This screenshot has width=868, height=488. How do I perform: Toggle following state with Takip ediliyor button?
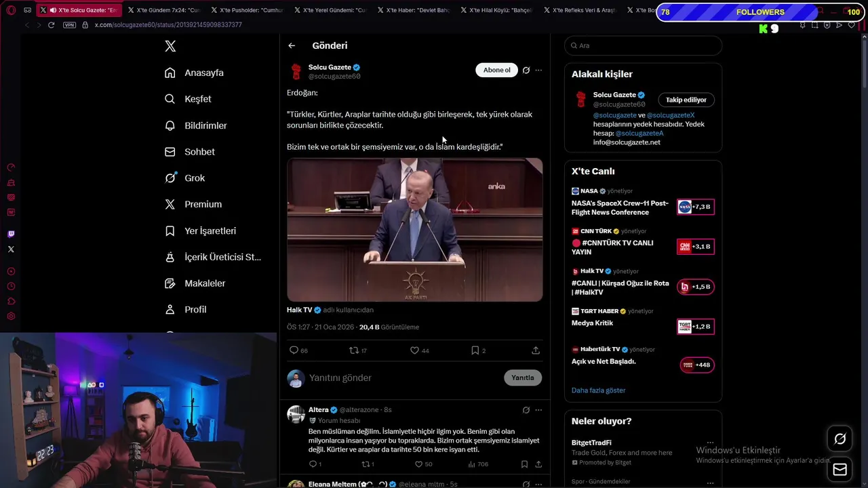click(686, 100)
